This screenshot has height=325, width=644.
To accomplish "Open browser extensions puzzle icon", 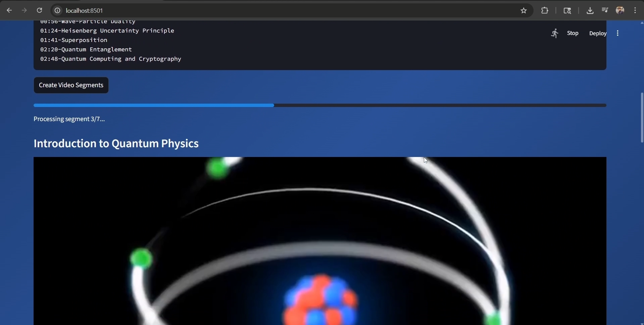I will pyautogui.click(x=545, y=11).
